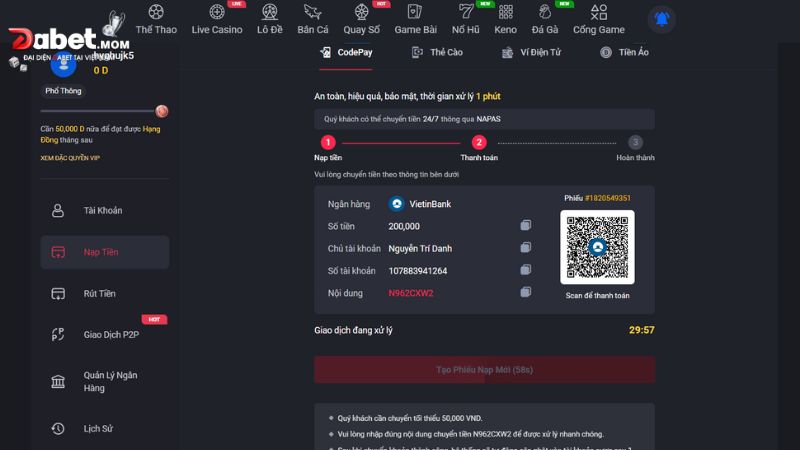Copy the amount 200,000

pos(526,226)
